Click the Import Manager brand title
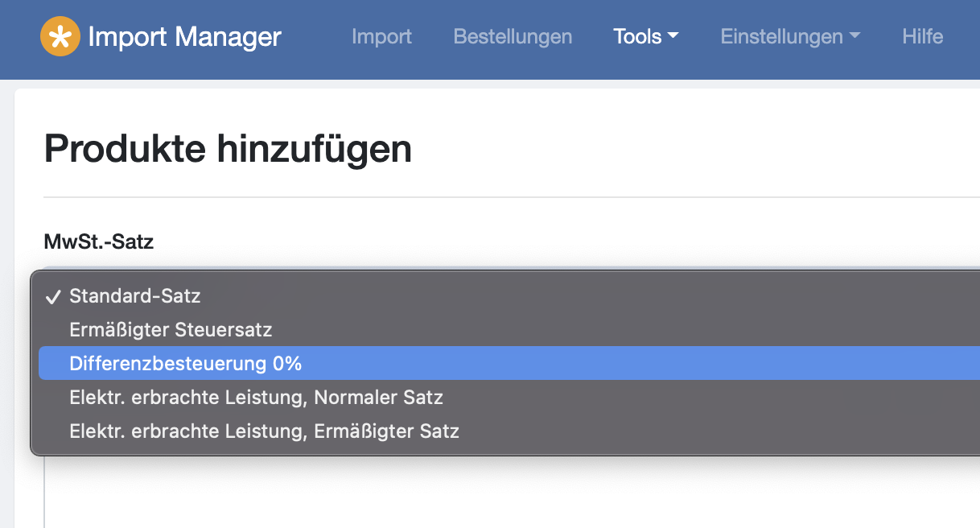This screenshot has height=528, width=980. coord(184,36)
